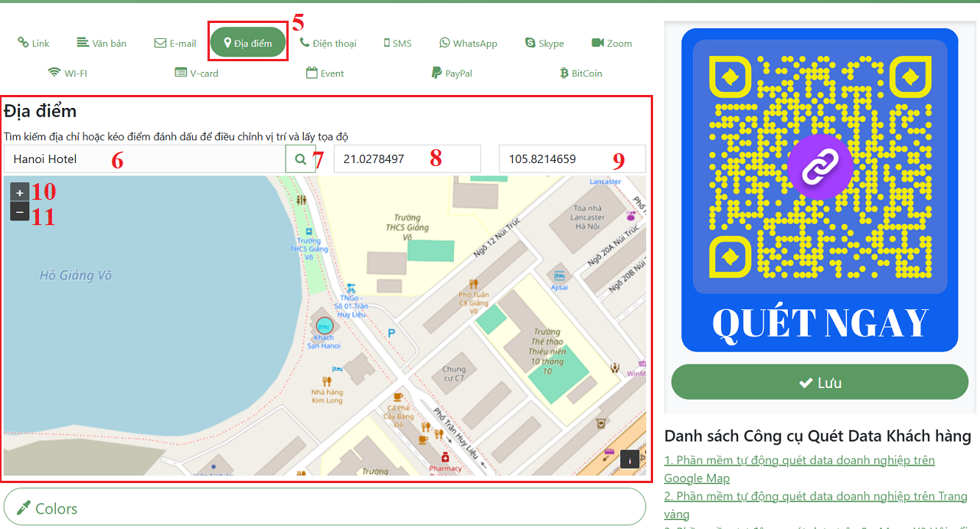Select the Link QR type tab

click(x=34, y=44)
